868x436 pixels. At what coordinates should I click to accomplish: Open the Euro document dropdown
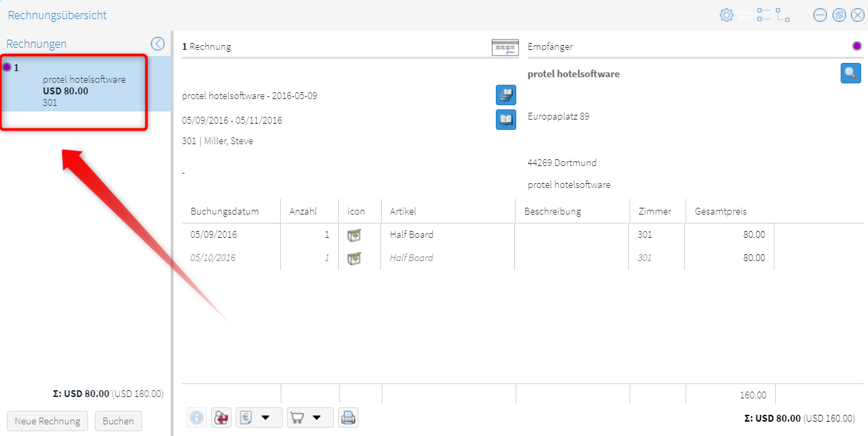259,418
